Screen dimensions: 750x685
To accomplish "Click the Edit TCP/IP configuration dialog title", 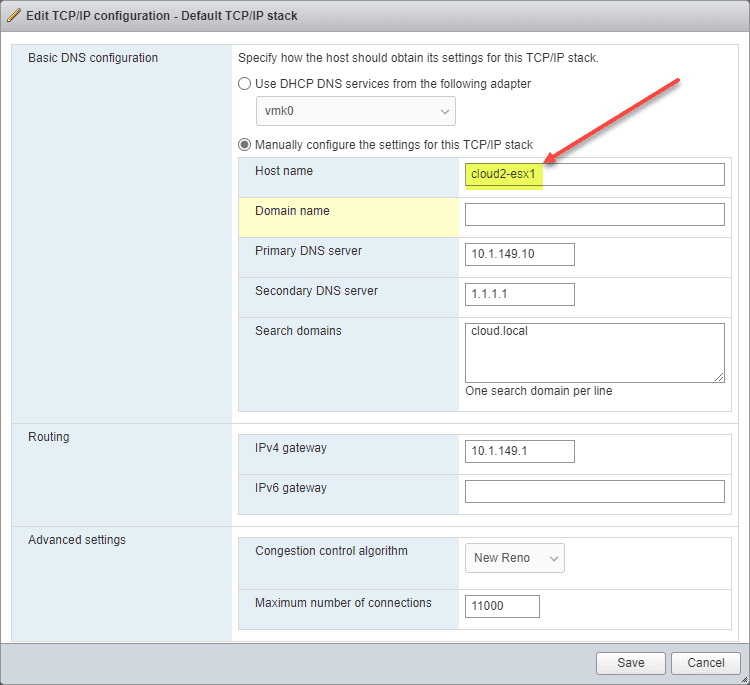I will point(161,16).
